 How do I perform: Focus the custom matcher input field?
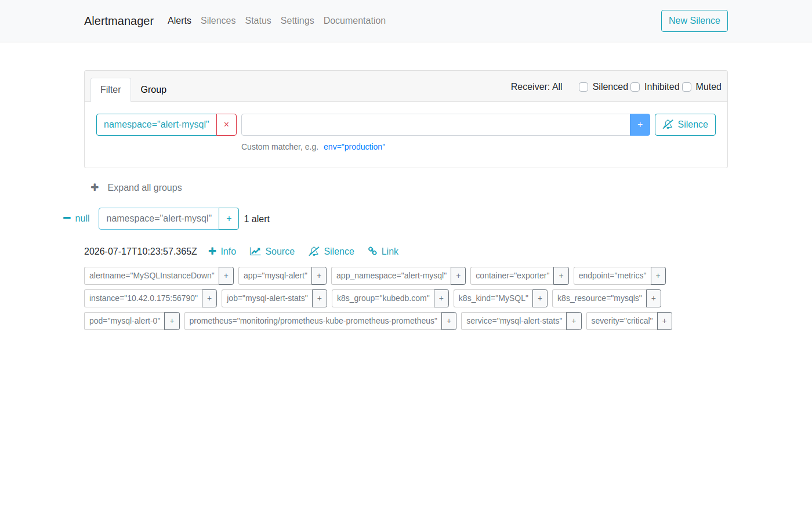[x=436, y=125]
